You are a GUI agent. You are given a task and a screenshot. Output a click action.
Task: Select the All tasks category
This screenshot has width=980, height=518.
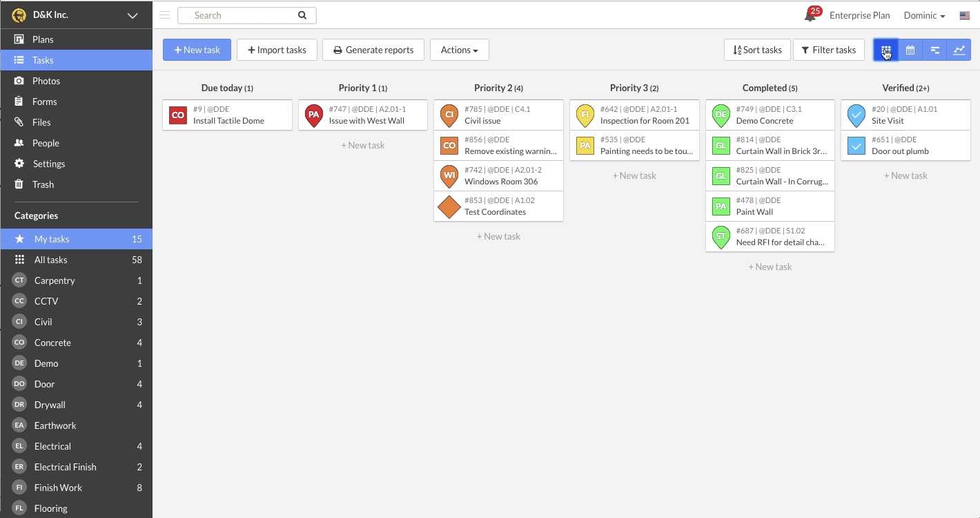[76, 260]
